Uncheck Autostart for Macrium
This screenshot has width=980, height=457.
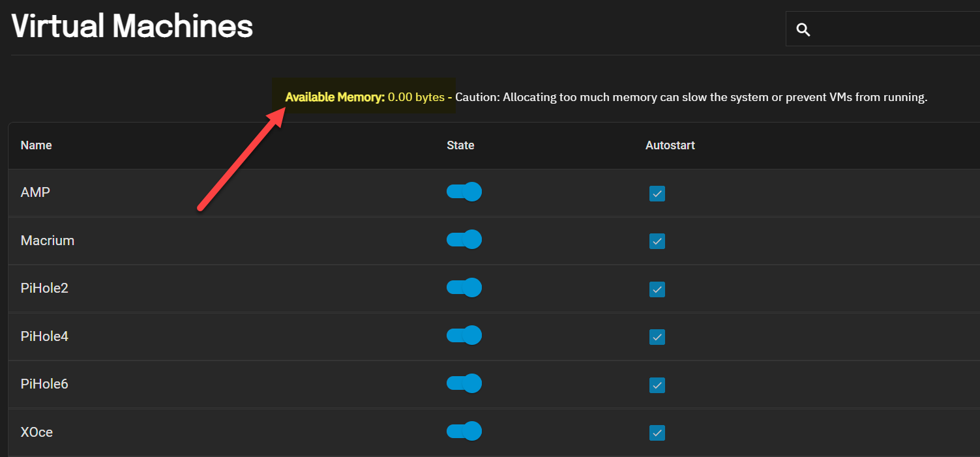pos(657,241)
